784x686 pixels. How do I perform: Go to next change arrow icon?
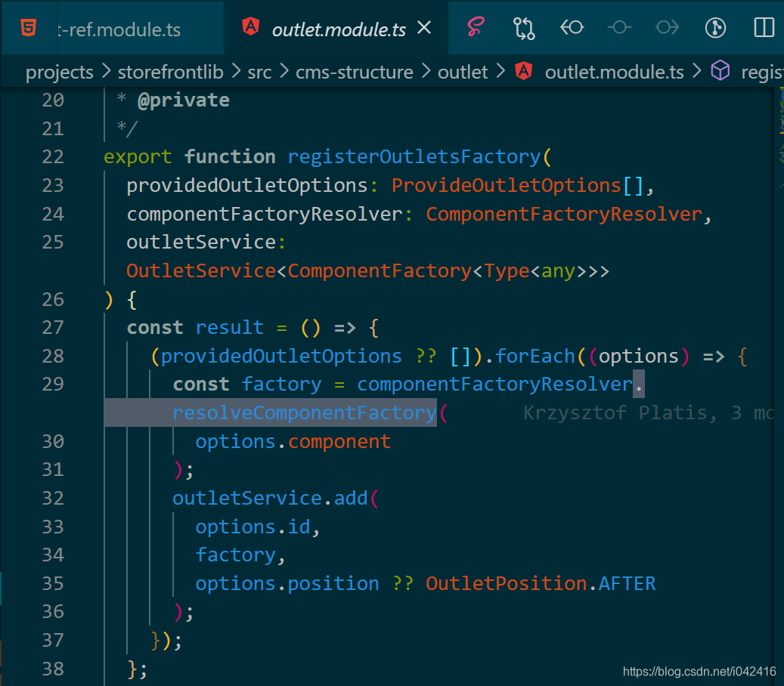667,27
